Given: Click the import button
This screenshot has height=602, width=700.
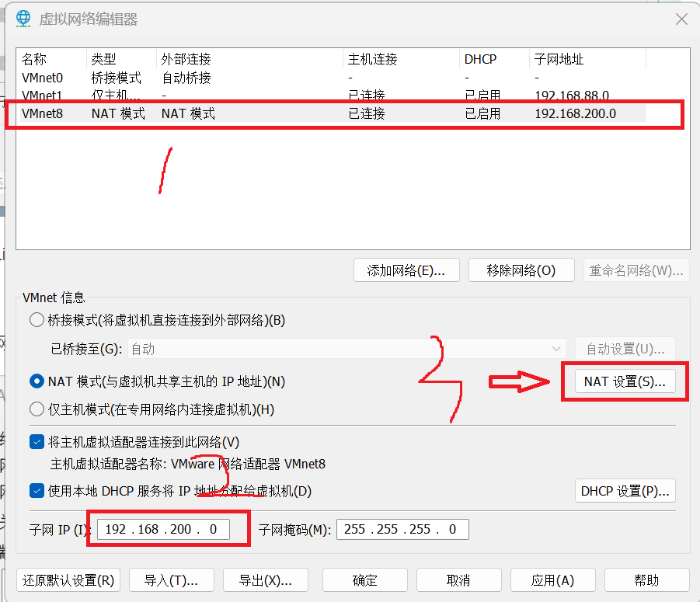Looking at the screenshot, I should [171, 579].
